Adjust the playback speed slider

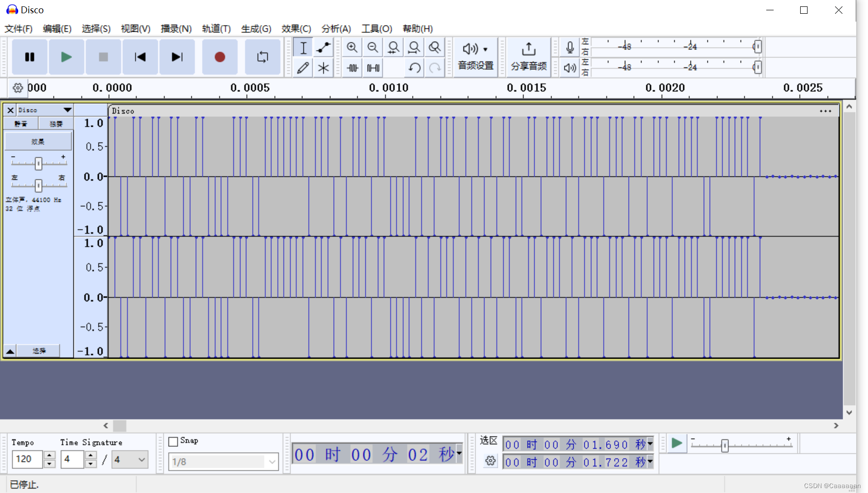(x=724, y=445)
